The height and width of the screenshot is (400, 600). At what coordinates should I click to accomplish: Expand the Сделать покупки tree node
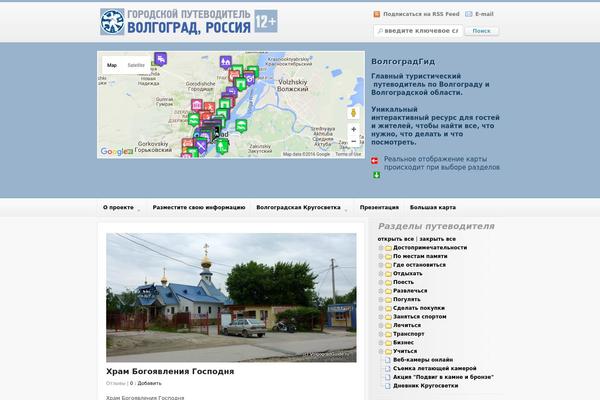point(381,308)
